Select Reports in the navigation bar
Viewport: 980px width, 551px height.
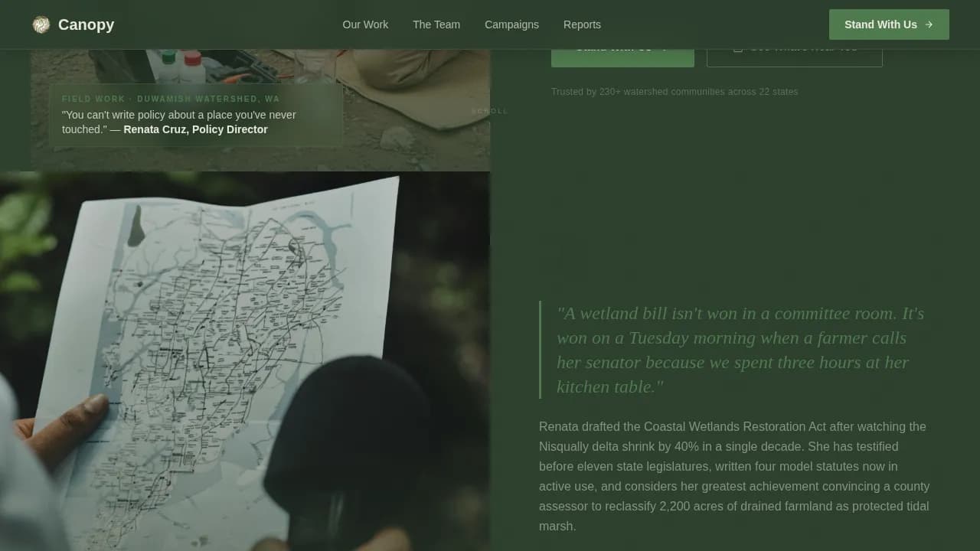582,24
